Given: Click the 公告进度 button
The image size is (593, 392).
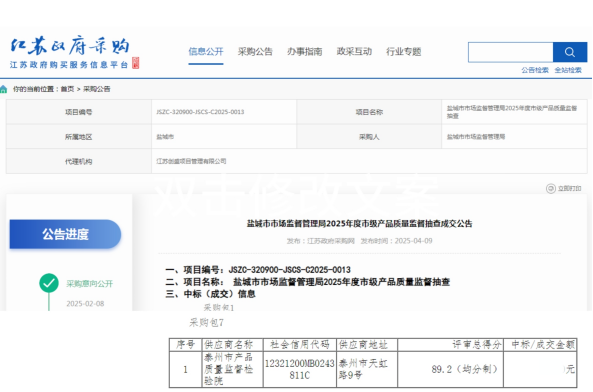Looking at the screenshot, I should coord(65,234).
